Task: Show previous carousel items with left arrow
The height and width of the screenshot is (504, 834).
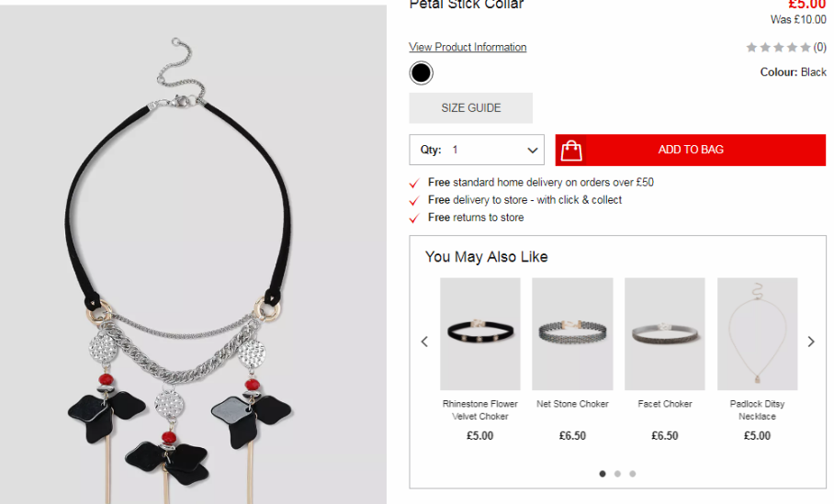Action: pyautogui.click(x=424, y=342)
